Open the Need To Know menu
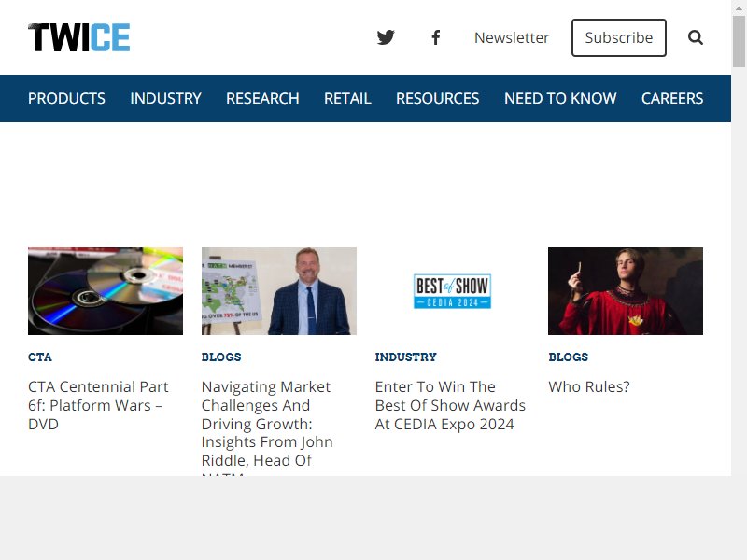747x560 pixels. click(560, 98)
